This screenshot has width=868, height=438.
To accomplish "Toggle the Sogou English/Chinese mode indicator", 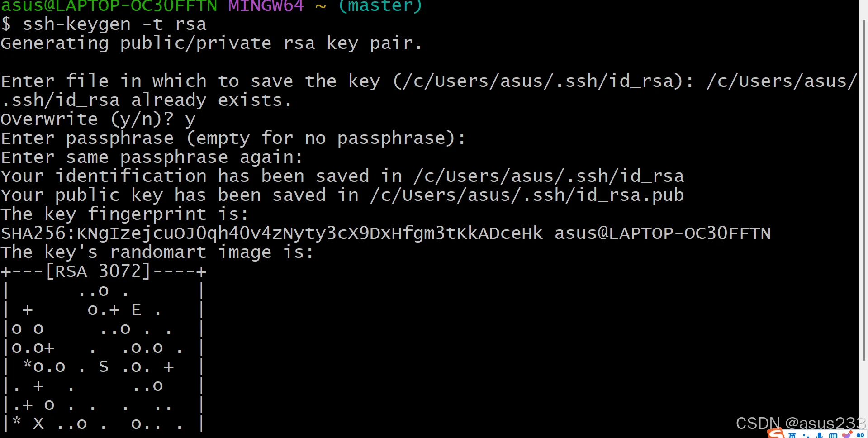I will pyautogui.click(x=792, y=435).
